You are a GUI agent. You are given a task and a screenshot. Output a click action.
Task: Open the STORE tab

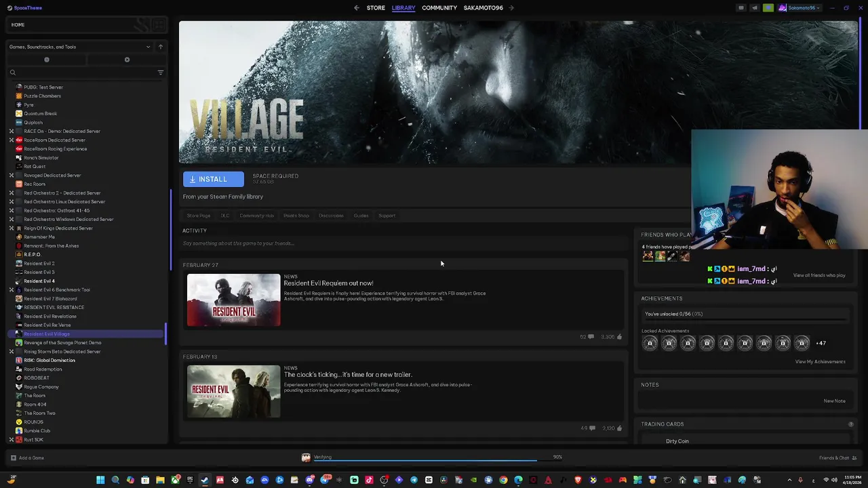[x=376, y=8]
